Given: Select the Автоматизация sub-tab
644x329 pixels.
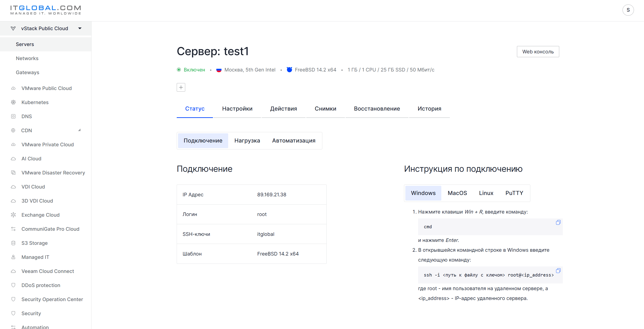Looking at the screenshot, I should [x=294, y=141].
